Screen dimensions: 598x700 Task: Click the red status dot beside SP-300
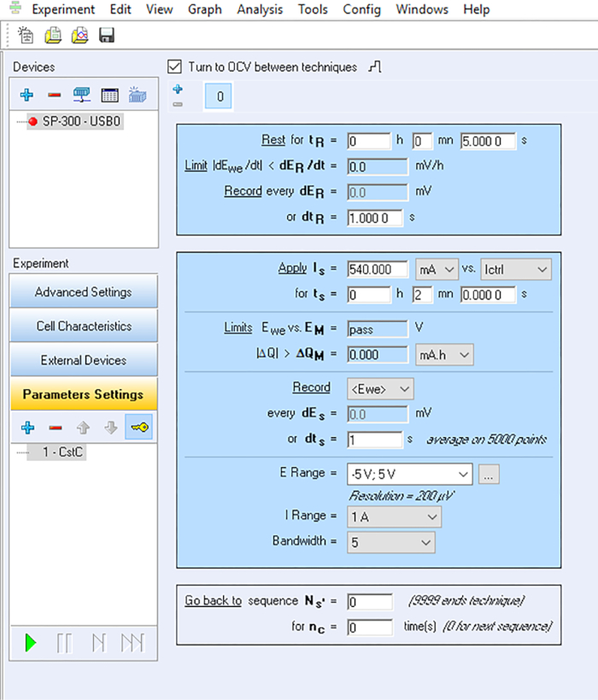[x=32, y=121]
